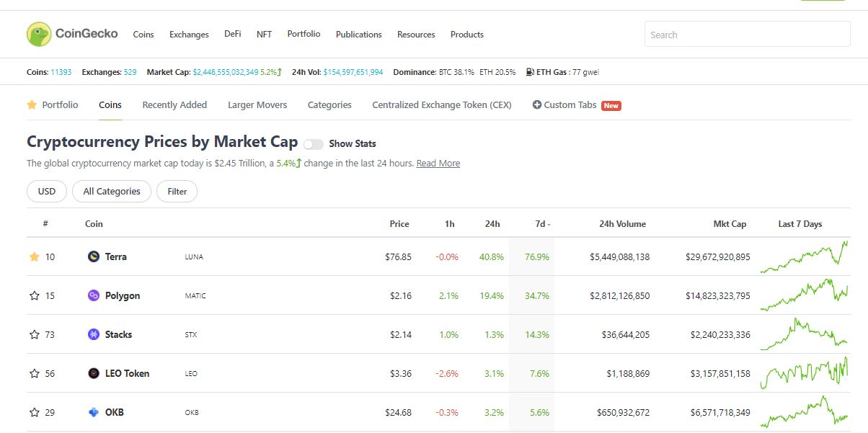This screenshot has height=433, width=868.
Task: Click into the Search field
Action: pyautogui.click(x=747, y=35)
